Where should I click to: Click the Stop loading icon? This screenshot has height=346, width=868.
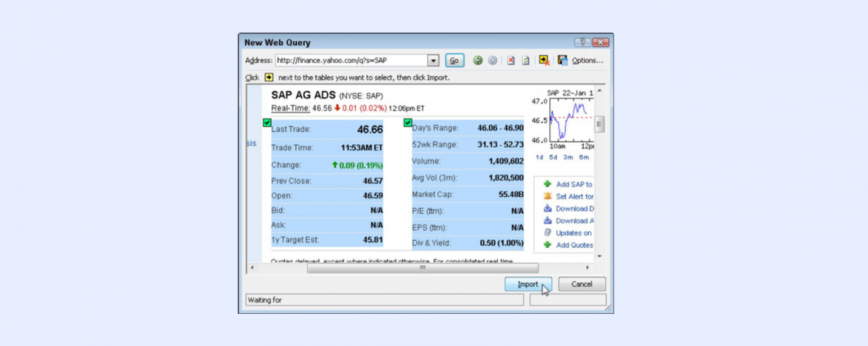tap(511, 60)
